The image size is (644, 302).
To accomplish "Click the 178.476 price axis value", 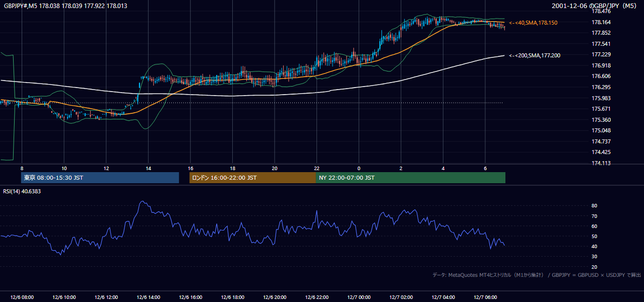I will pos(602,11).
